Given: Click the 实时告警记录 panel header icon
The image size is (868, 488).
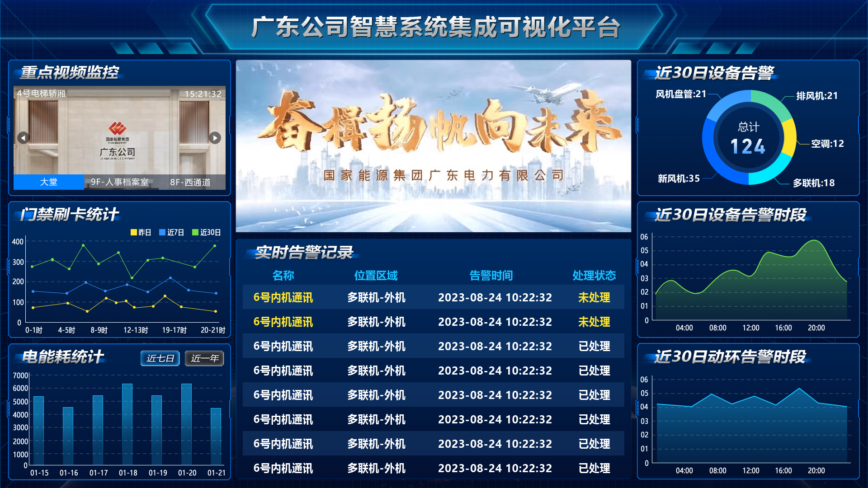Looking at the screenshot, I should (x=250, y=254).
